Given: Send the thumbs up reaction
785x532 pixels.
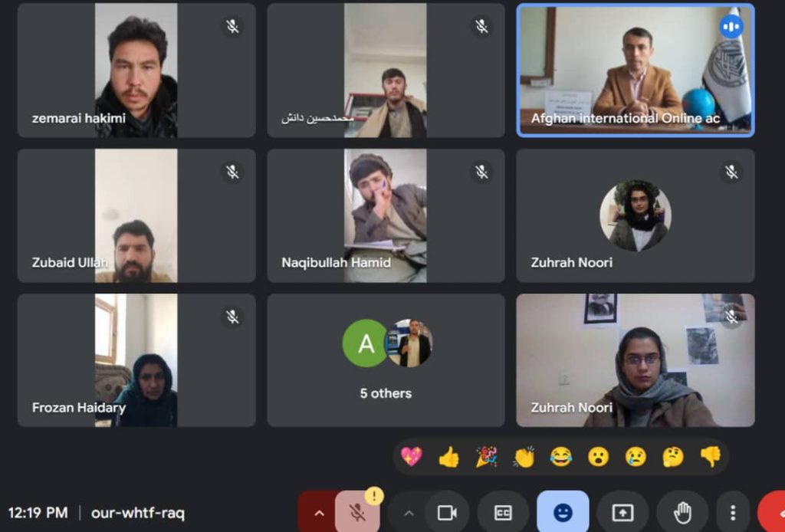Looking at the screenshot, I should pyautogui.click(x=448, y=456).
